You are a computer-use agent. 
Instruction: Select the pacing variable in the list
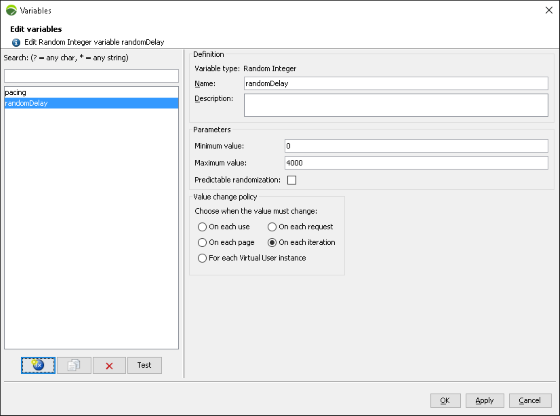(x=91, y=92)
